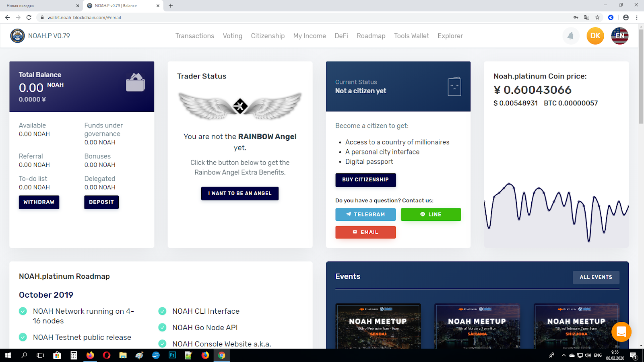Viewport: 644px width, 362px height.
Task: Click the wallet icon in Total Balance card
Action: (x=135, y=82)
